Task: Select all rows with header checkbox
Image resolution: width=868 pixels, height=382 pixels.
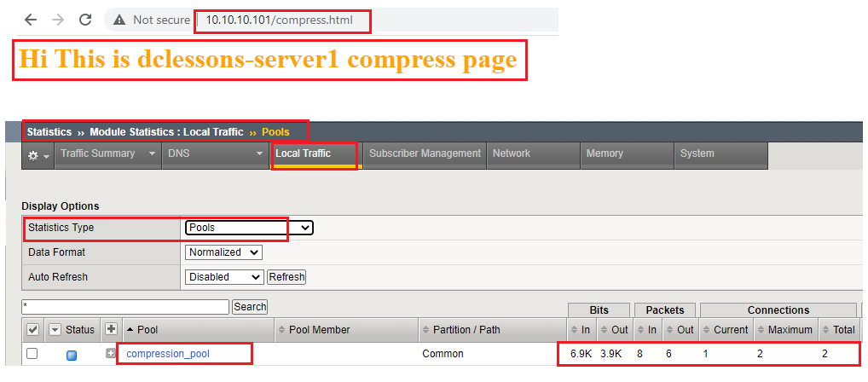Action: [x=32, y=329]
